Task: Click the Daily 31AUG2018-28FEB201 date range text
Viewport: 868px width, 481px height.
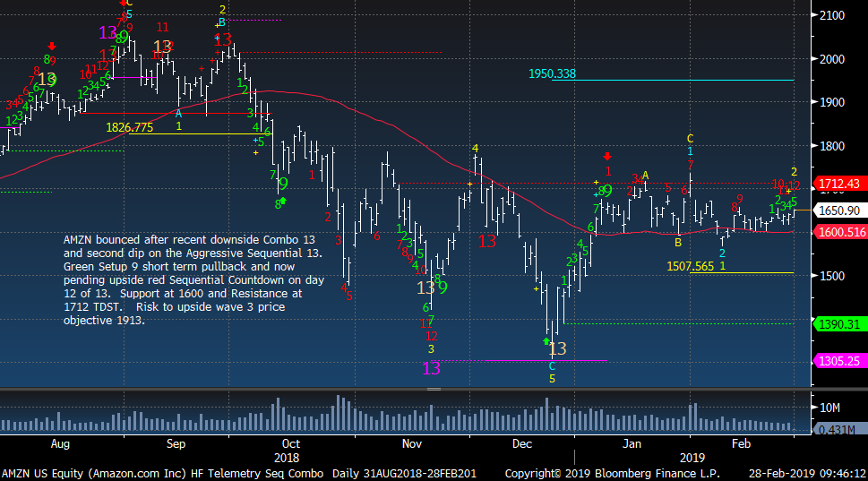Action: point(404,474)
